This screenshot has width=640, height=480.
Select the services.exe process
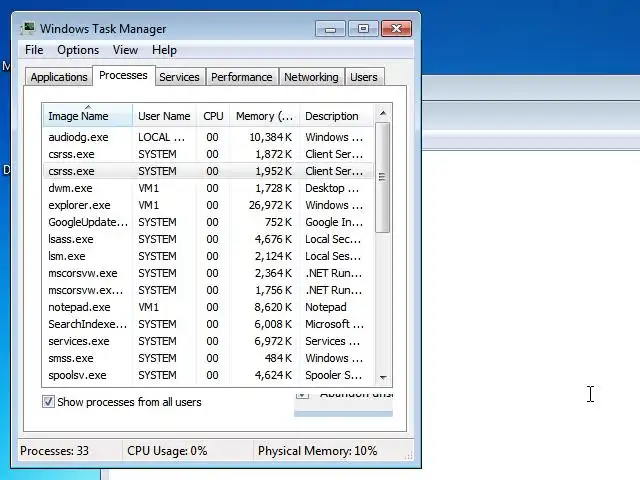[x=208, y=341]
